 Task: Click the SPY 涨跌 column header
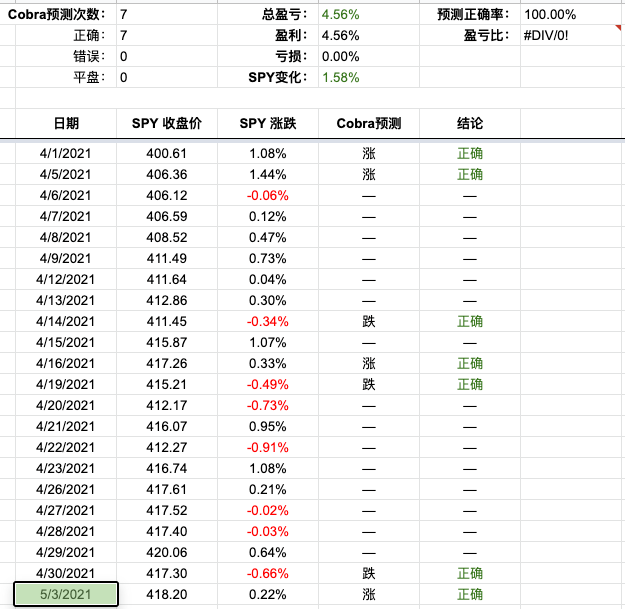[x=267, y=123]
